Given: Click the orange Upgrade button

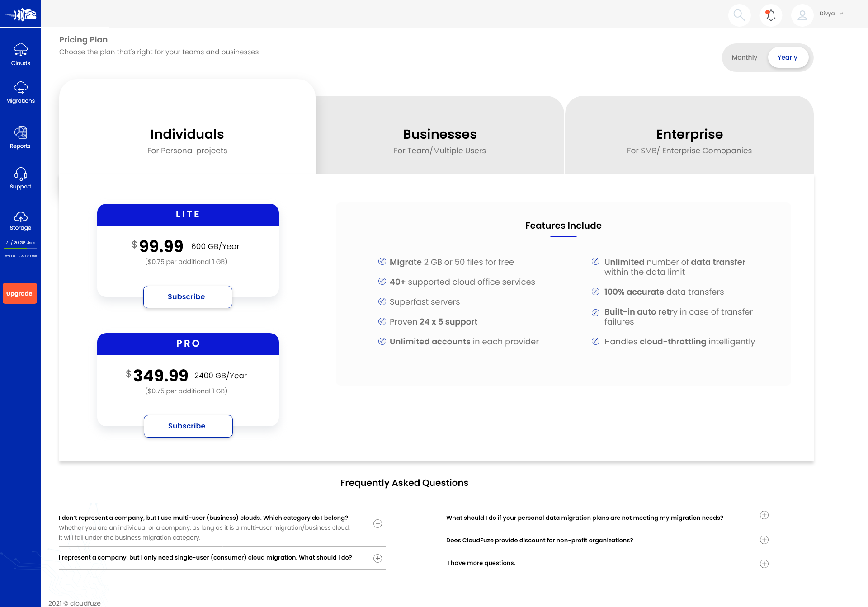Looking at the screenshot, I should (20, 293).
